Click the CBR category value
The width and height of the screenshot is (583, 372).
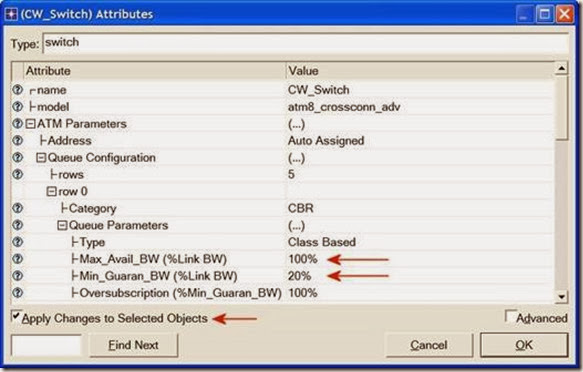click(300, 208)
